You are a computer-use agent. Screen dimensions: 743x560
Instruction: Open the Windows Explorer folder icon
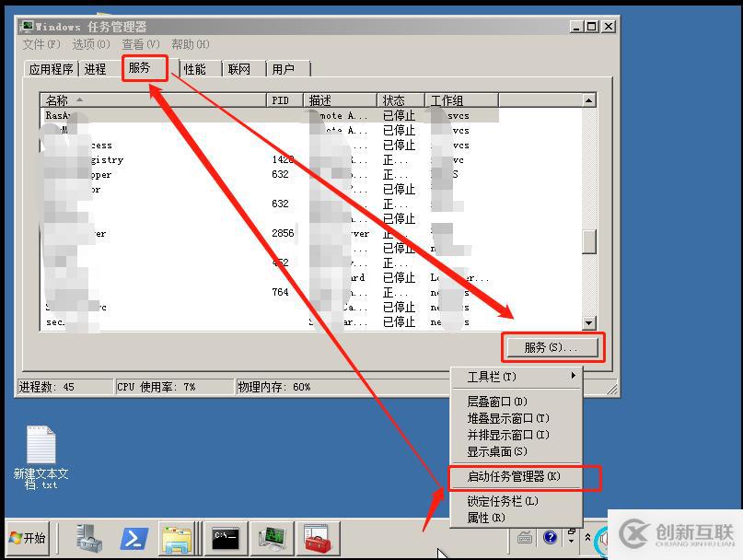(176, 539)
